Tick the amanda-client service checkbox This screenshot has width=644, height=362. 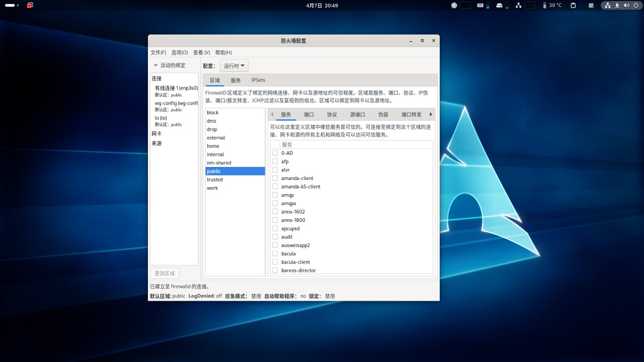tap(275, 178)
